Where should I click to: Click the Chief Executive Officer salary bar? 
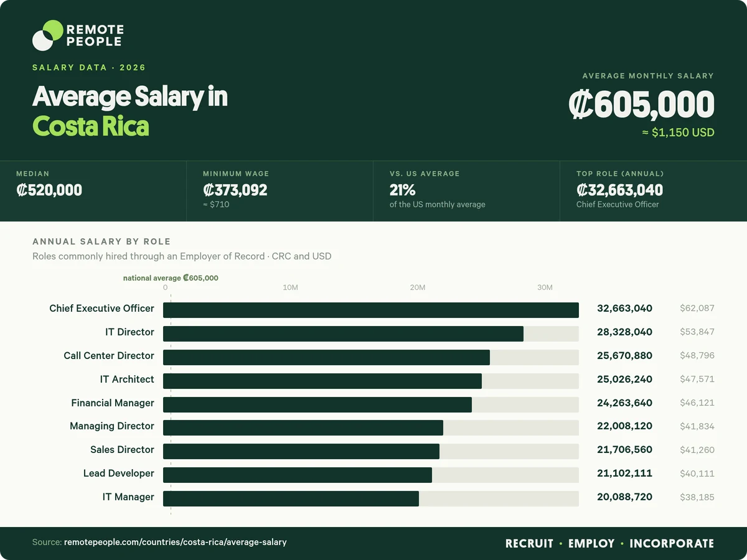[371, 310]
